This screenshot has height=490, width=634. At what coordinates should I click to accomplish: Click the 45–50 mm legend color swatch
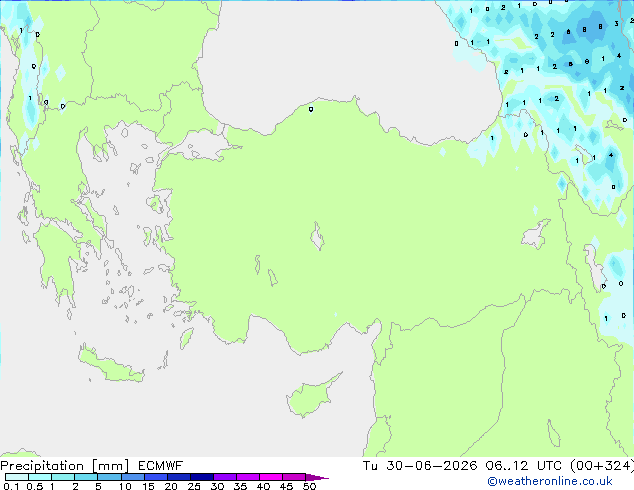pos(294,477)
